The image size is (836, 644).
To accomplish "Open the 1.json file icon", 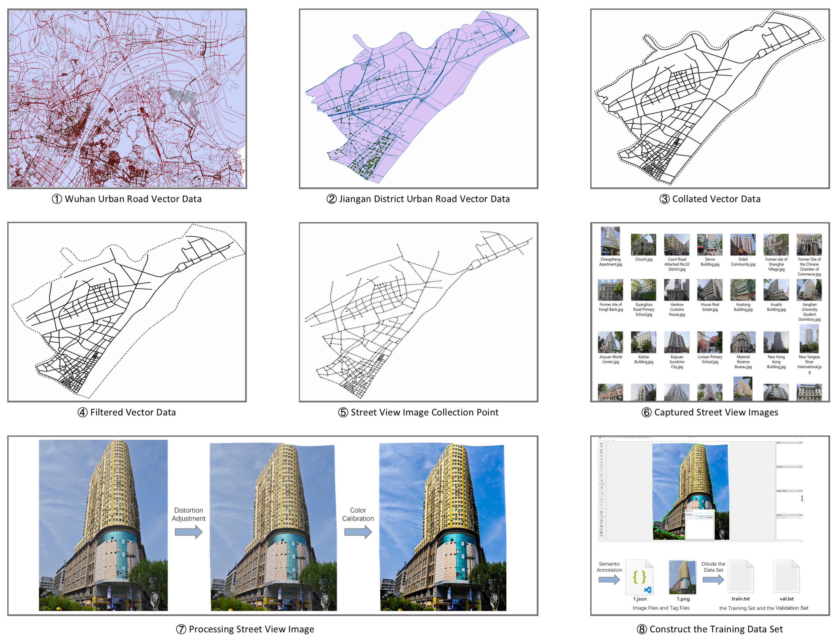I will point(640,577).
